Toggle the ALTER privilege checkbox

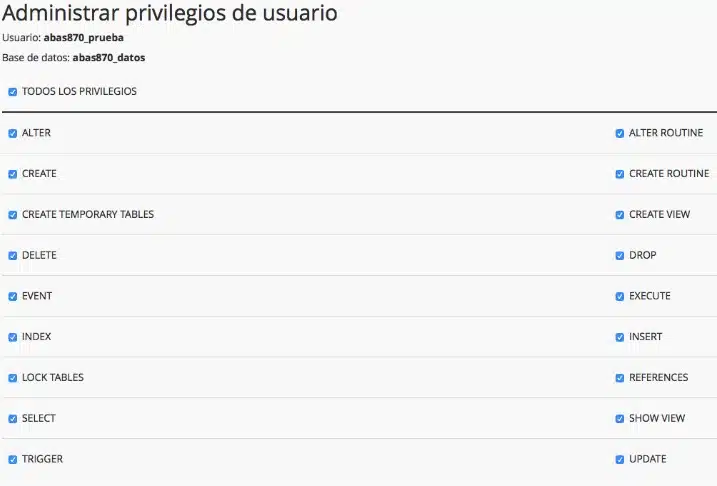[13, 133]
